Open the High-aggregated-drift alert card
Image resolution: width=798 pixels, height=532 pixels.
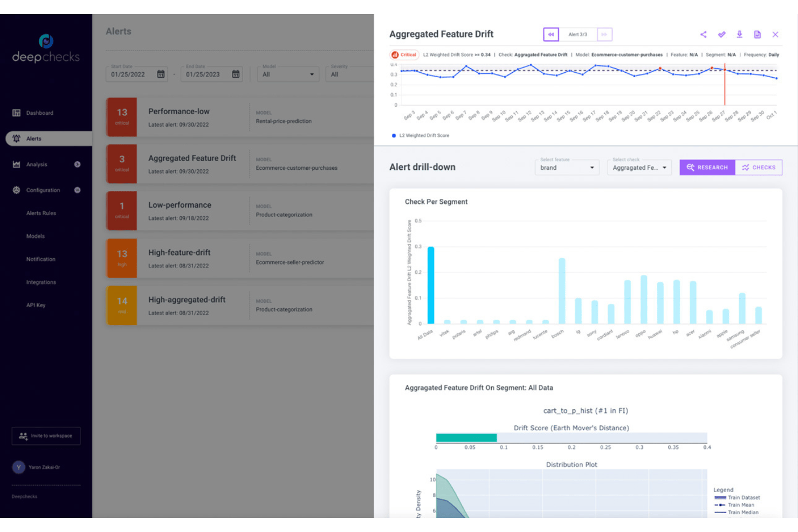click(240, 306)
